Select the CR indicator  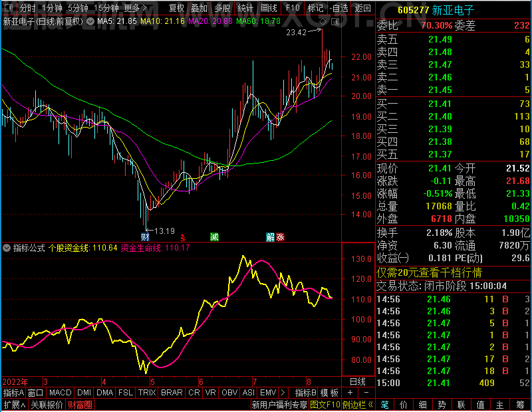[194, 393]
